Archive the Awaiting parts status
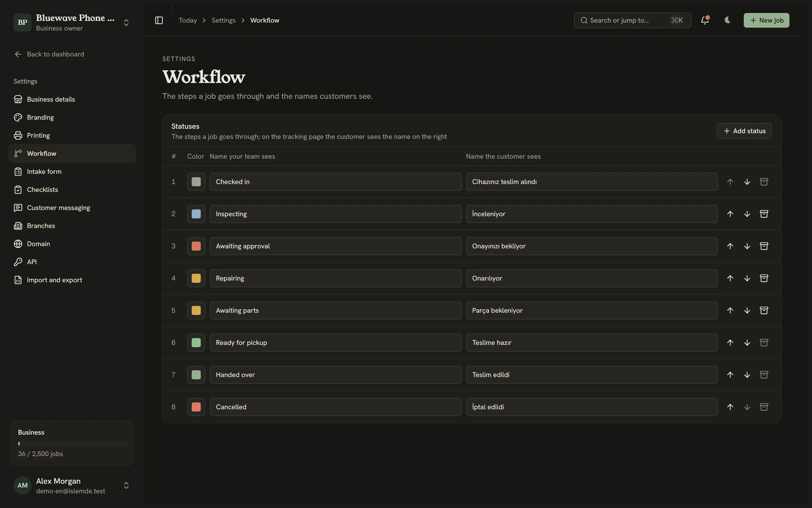 pyautogui.click(x=764, y=311)
